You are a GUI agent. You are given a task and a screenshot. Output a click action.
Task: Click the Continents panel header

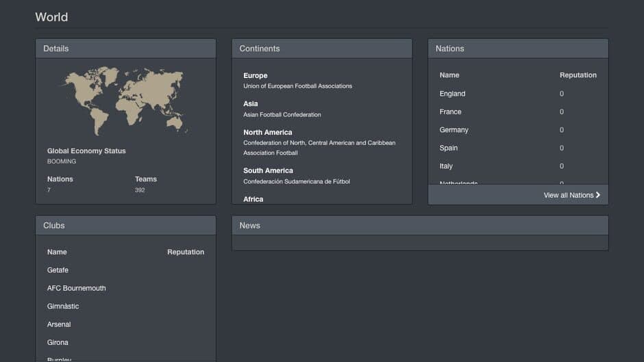point(322,49)
